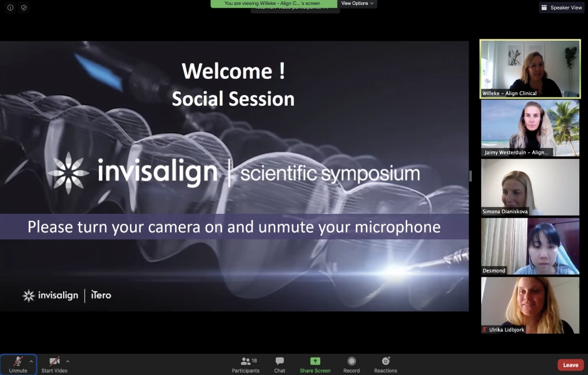Open the Chat panel

(x=280, y=364)
